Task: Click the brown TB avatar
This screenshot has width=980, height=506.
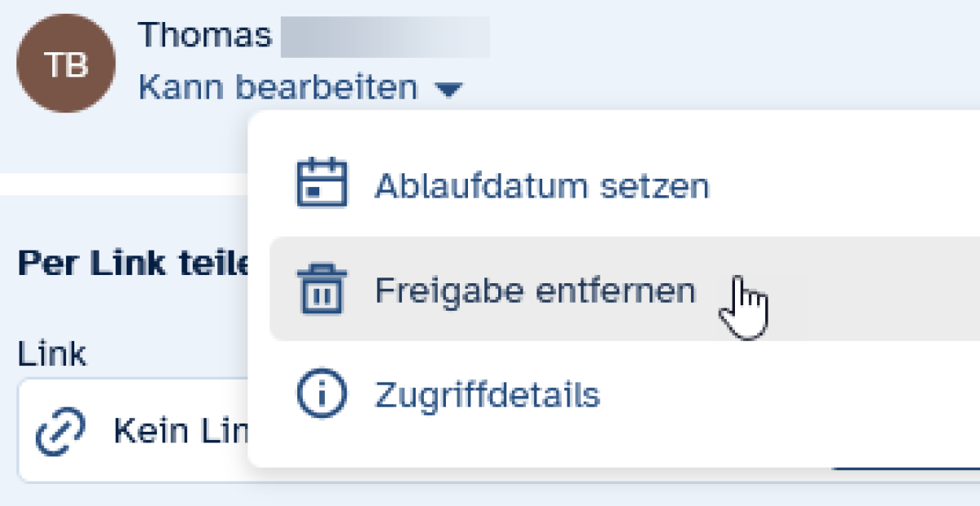Action: coord(65,64)
